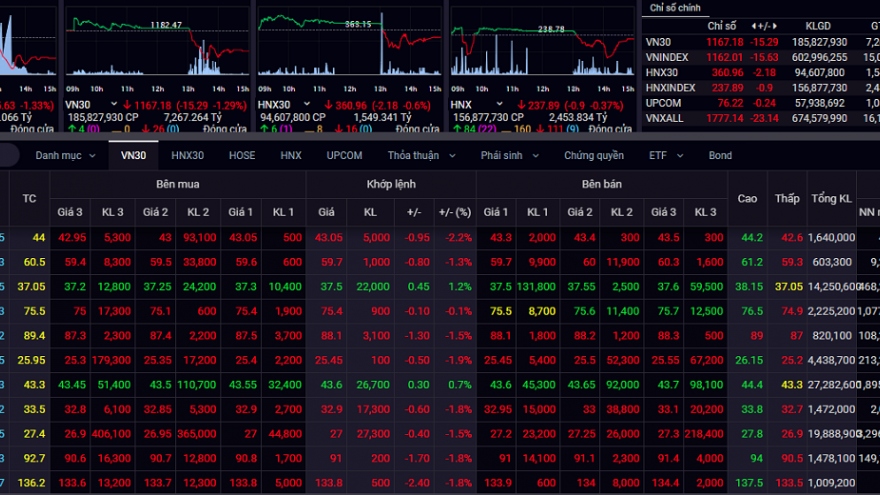
Task: Click the Khớp lệnh +/- (%) column header
Action: [456, 212]
